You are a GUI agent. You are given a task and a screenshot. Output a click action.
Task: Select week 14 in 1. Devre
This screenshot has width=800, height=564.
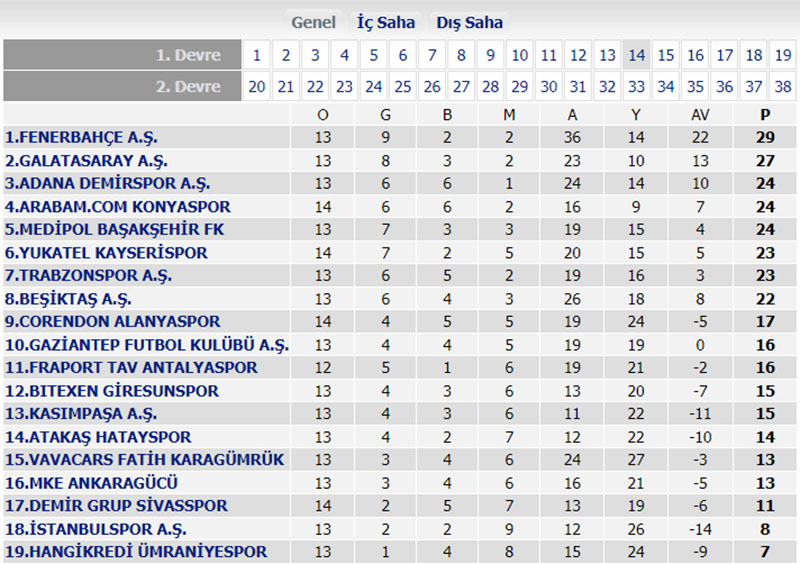click(637, 55)
